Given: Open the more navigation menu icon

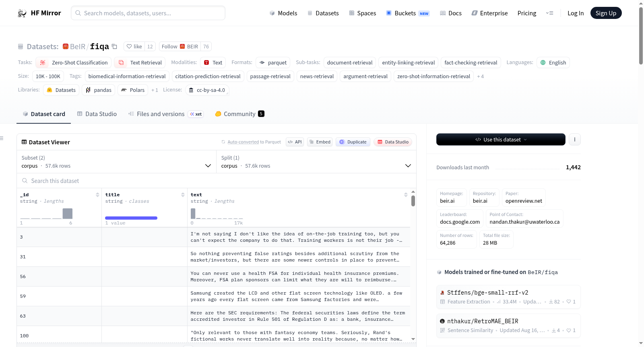Looking at the screenshot, I should click(549, 13).
